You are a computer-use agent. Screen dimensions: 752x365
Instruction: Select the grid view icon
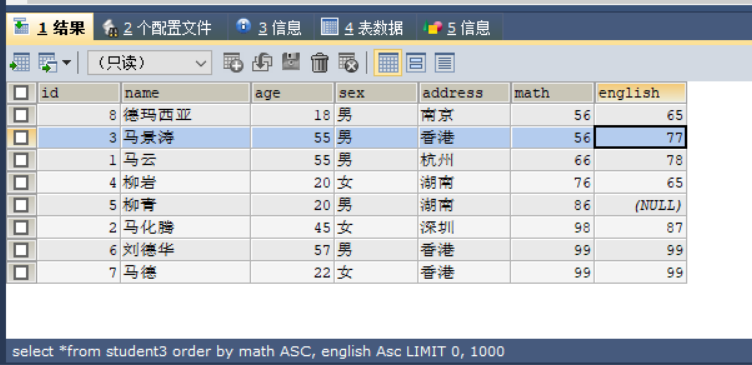(388, 63)
